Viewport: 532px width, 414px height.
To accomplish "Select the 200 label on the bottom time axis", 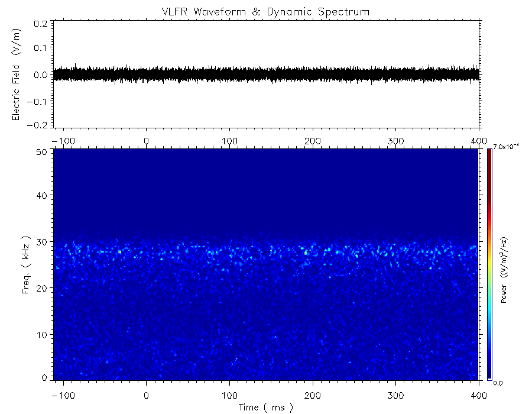I will click(x=312, y=394).
